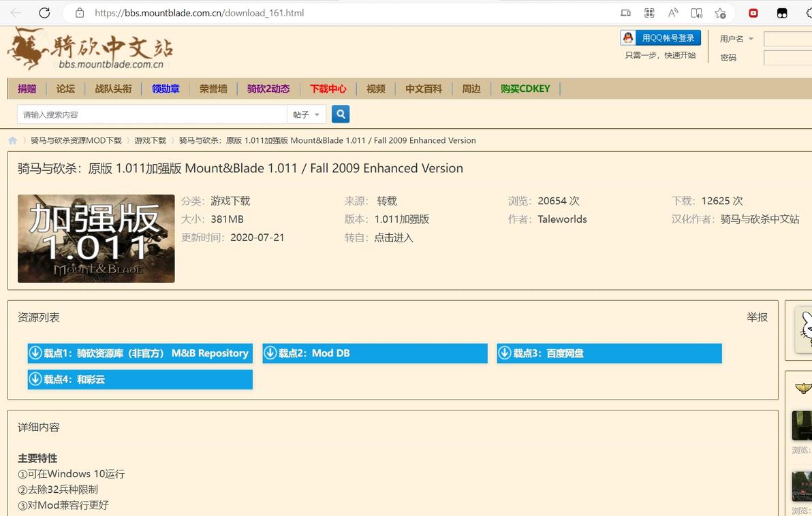The image size is (812, 516).
Task: Click the 加强版 1.011 cover thumbnail
Action: pyautogui.click(x=96, y=238)
